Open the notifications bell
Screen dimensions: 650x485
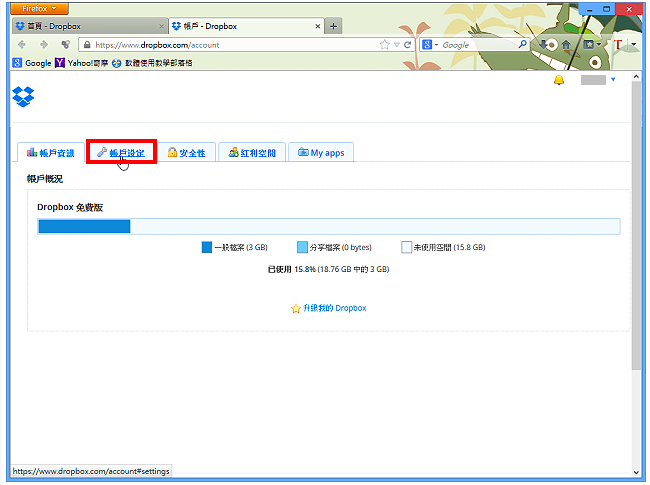[559, 80]
